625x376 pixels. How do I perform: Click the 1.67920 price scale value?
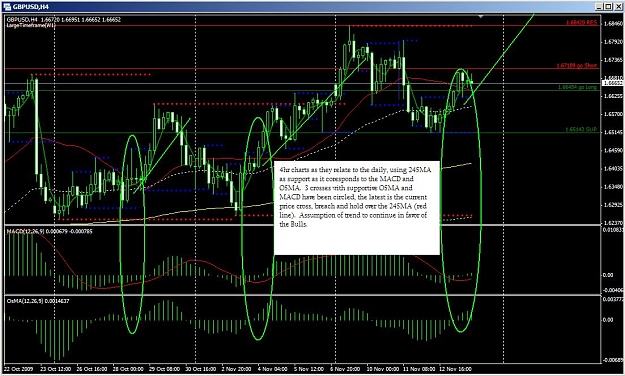[613, 41]
